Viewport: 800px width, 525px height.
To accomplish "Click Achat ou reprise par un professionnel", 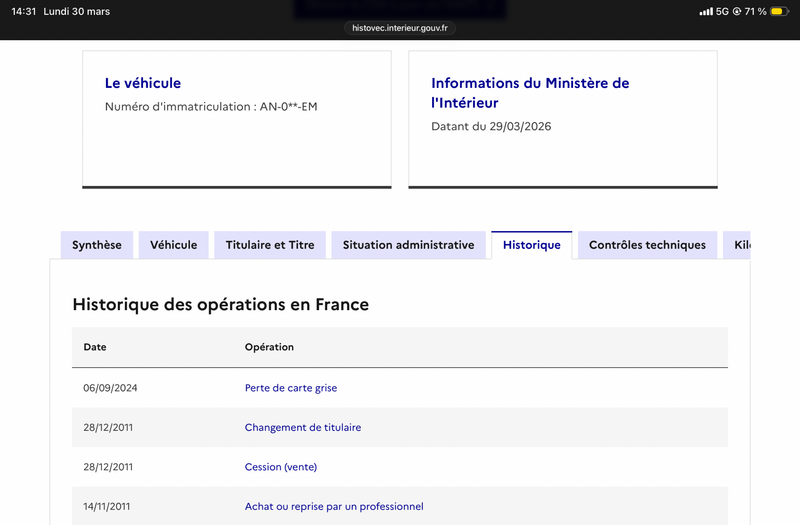I will tap(334, 506).
